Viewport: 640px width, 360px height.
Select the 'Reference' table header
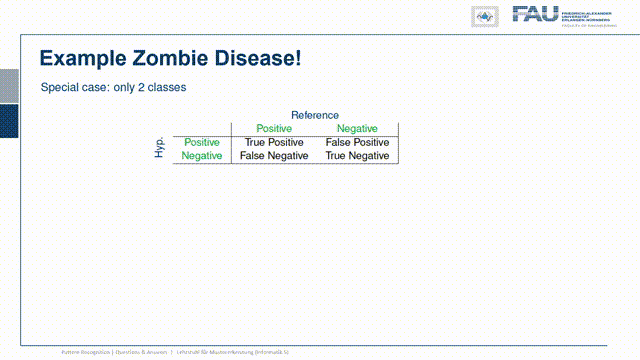point(315,115)
